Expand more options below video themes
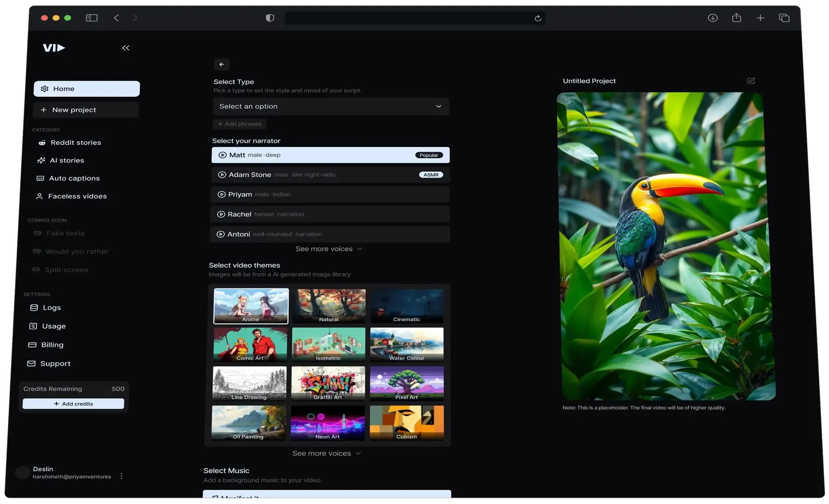 (x=326, y=454)
